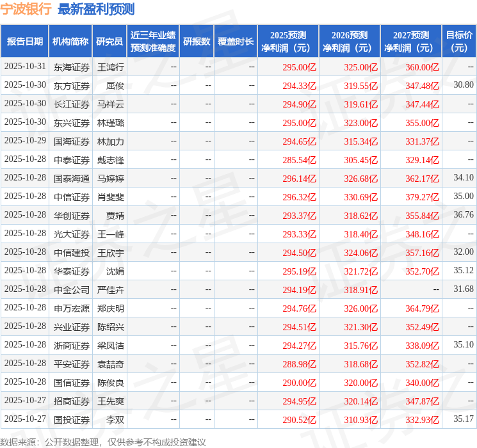
Task: Click the 研报数 column header
Action: tap(197, 42)
